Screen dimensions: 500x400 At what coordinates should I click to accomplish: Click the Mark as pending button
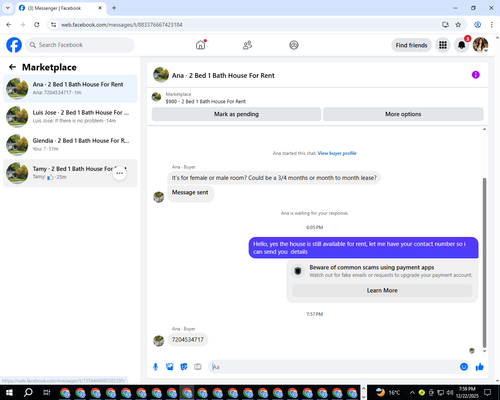[x=236, y=114]
